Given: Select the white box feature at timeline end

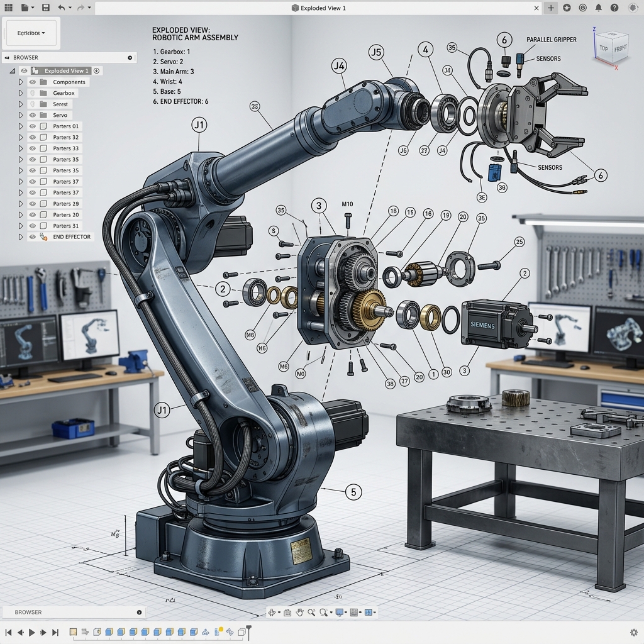Looking at the screenshot, I should [x=242, y=631].
